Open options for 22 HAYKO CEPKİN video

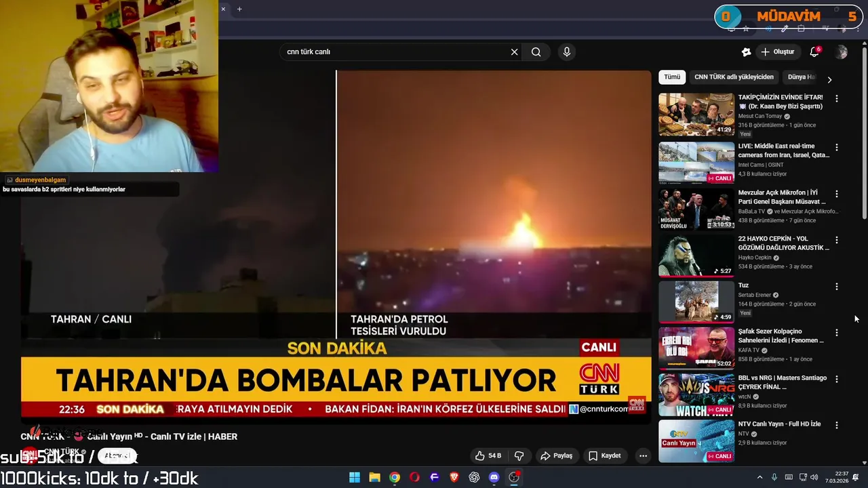point(836,240)
